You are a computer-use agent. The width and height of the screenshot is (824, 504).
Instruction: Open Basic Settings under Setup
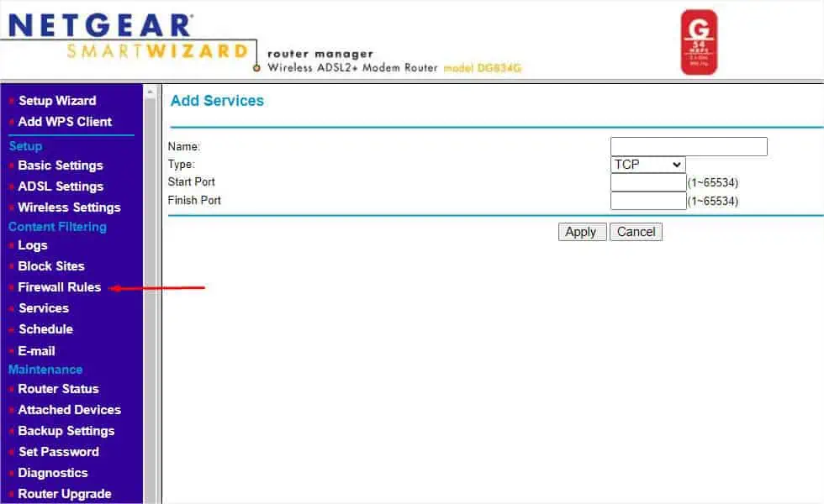click(60, 165)
